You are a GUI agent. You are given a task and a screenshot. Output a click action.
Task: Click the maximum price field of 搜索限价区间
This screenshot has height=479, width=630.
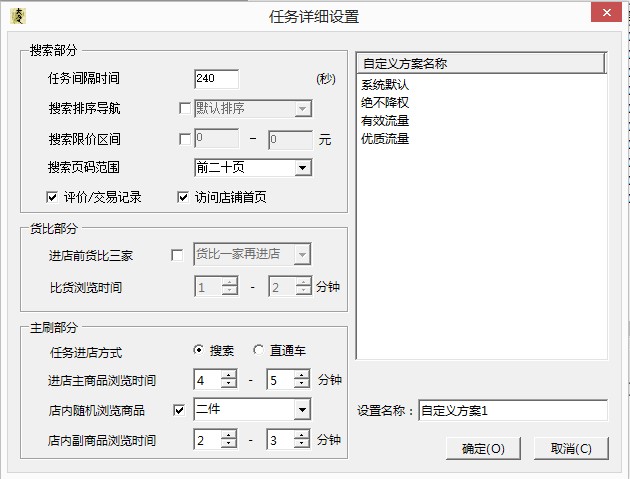290,139
